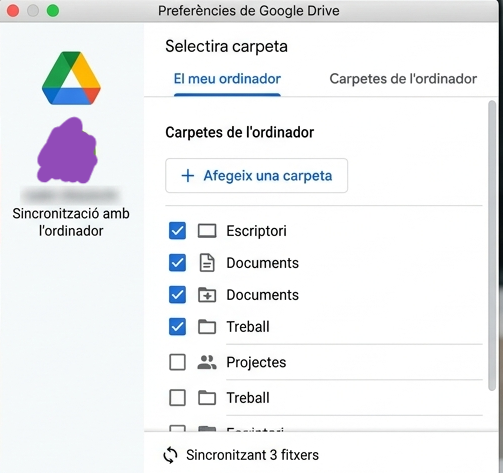This screenshot has height=473, width=503.
Task: Uncheck the Escriptori checkbox
Action: click(177, 231)
